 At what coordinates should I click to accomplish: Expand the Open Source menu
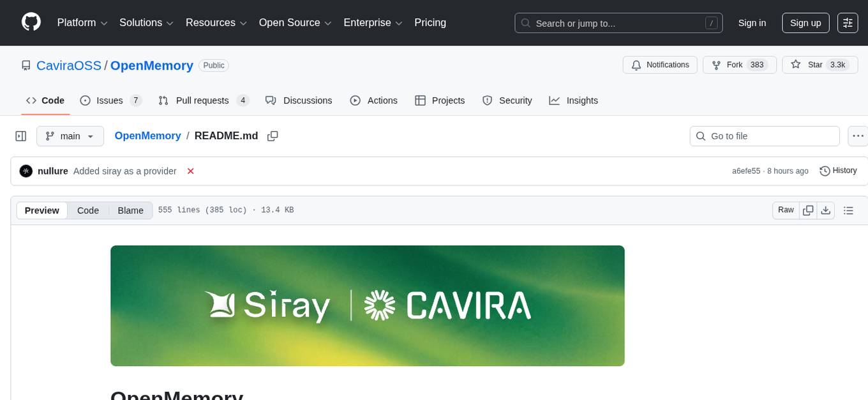coord(295,23)
